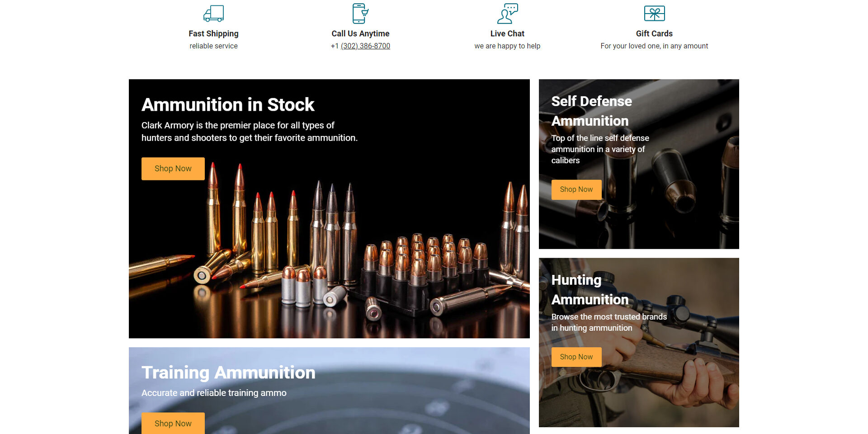Viewport: 868px width, 434px height.
Task: Click the Call Us Anytime phone icon
Action: [360, 14]
